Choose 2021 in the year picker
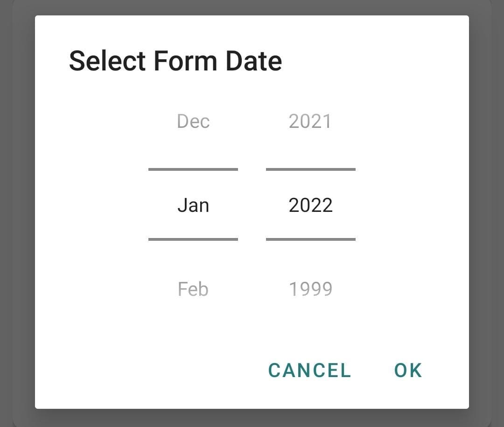This screenshot has width=504, height=427. point(310,121)
